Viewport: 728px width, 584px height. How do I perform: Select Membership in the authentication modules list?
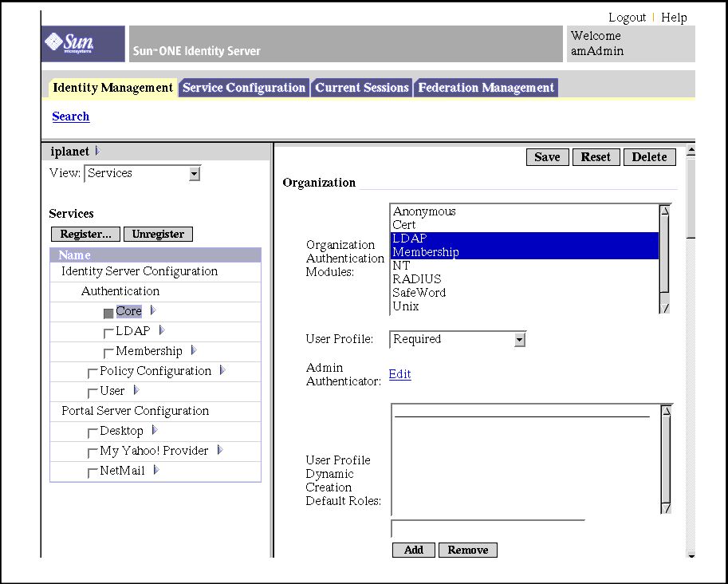(x=525, y=252)
